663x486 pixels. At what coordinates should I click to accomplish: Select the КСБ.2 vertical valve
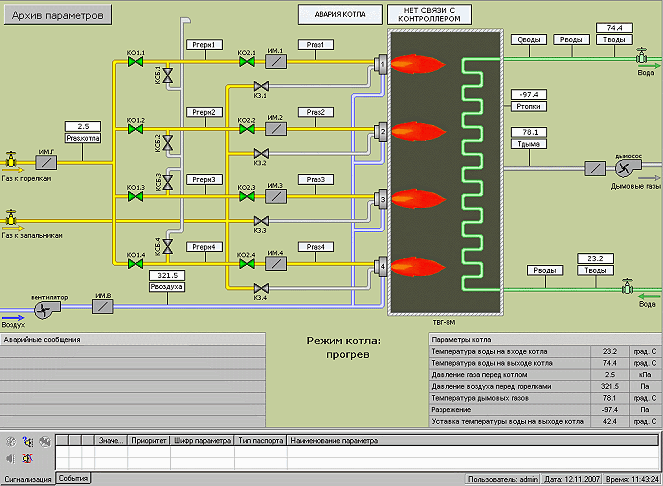[x=168, y=144]
